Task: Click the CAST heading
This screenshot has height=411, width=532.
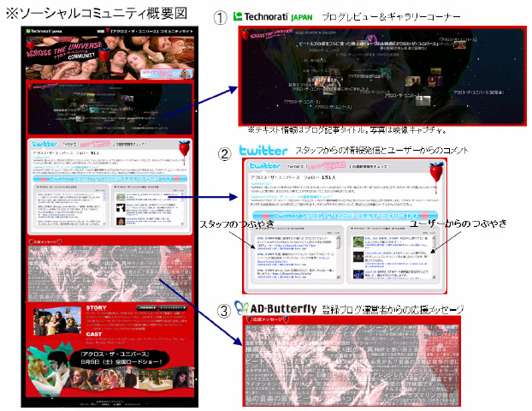Action: pyautogui.click(x=94, y=334)
